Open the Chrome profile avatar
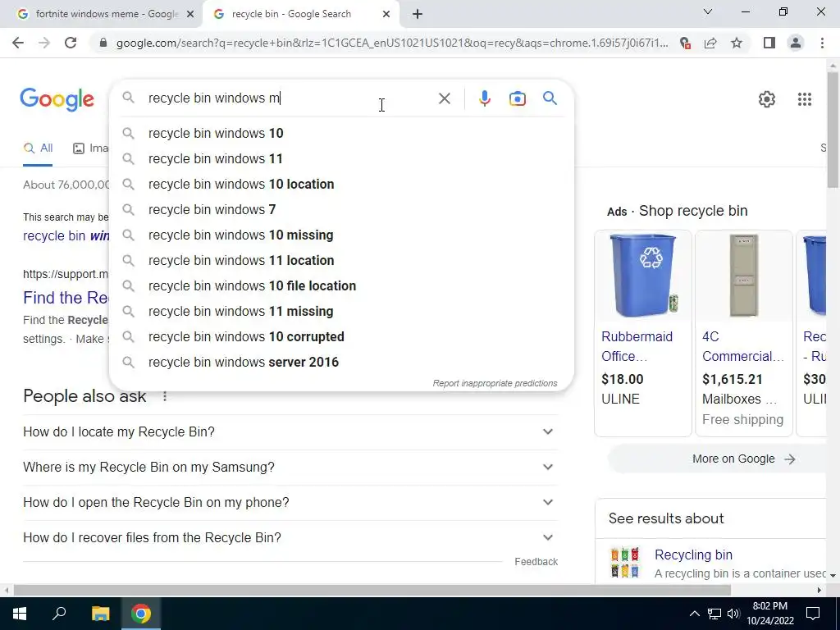 click(x=796, y=43)
